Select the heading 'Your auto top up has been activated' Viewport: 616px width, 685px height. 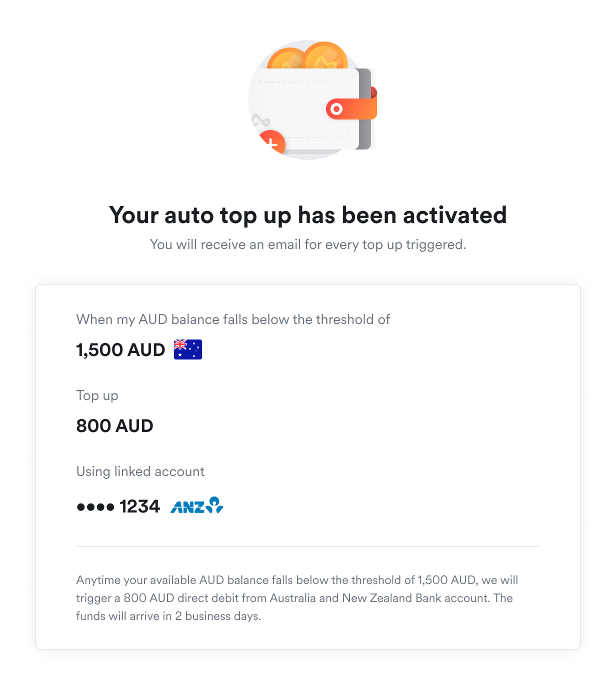pos(308,215)
